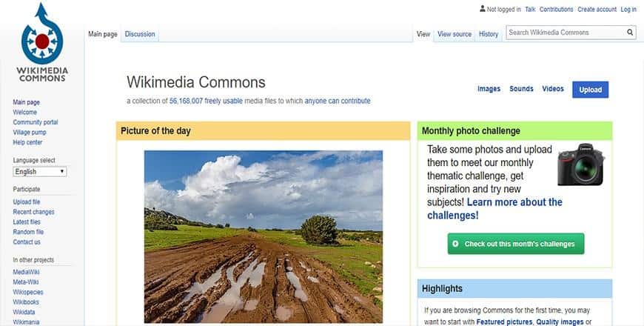This screenshot has width=644, height=326.
Task: Click the not-logged-in user icon
Action: click(x=482, y=10)
